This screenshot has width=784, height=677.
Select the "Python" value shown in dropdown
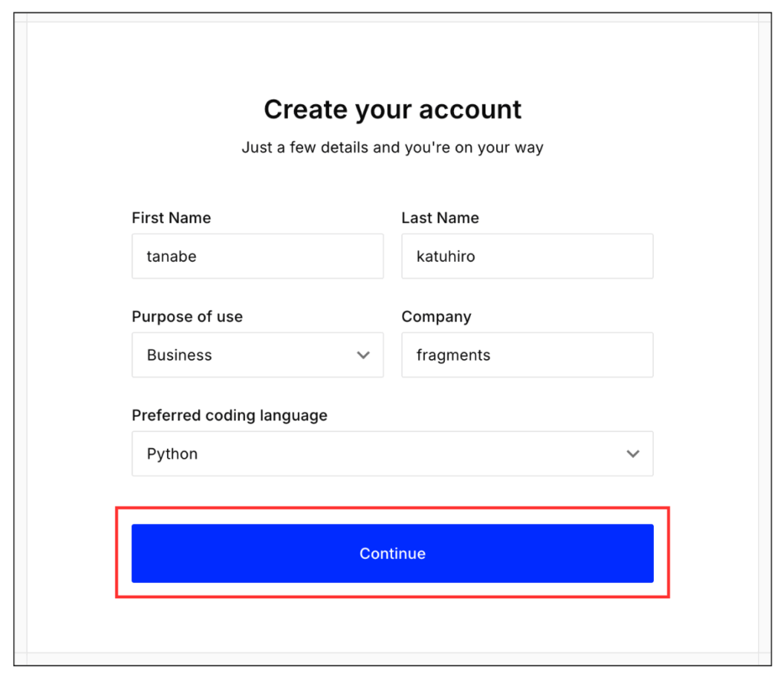pyautogui.click(x=172, y=454)
